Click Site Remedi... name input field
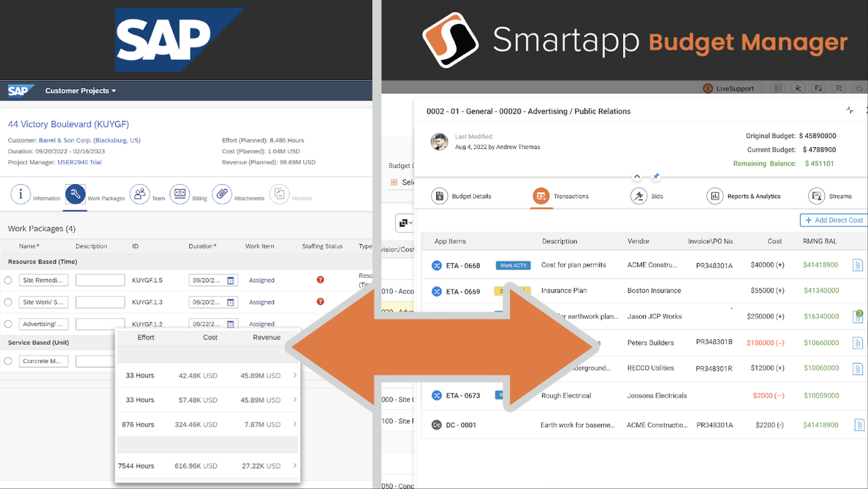 [x=44, y=280]
